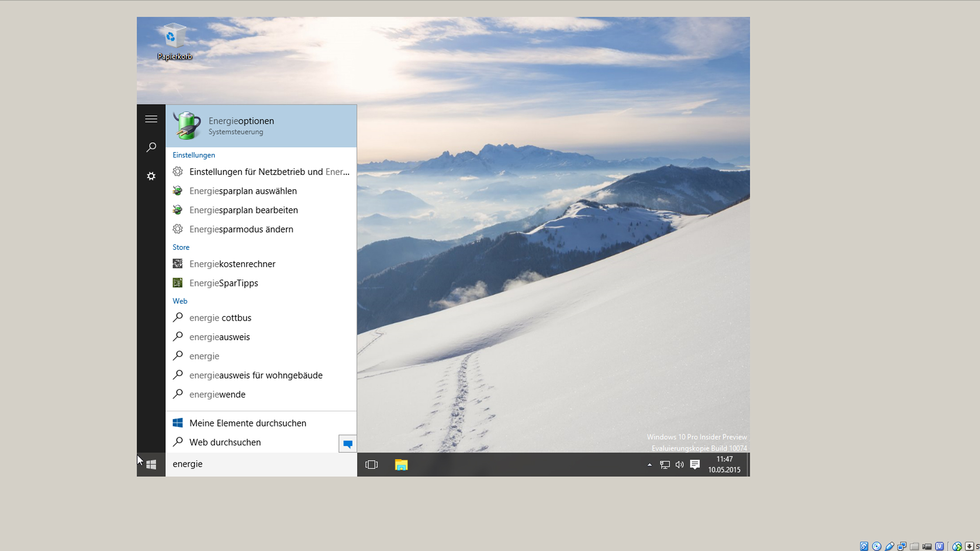Open the hamburger menu in search panel

[x=151, y=119]
